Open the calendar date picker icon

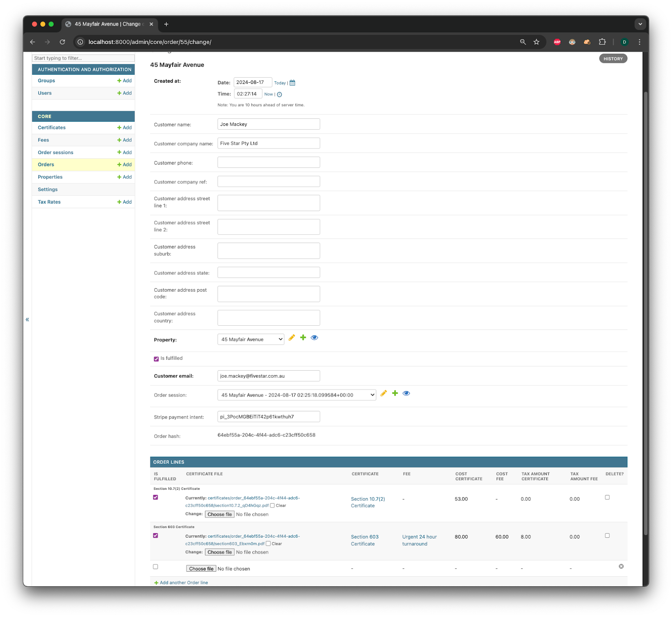tap(292, 83)
